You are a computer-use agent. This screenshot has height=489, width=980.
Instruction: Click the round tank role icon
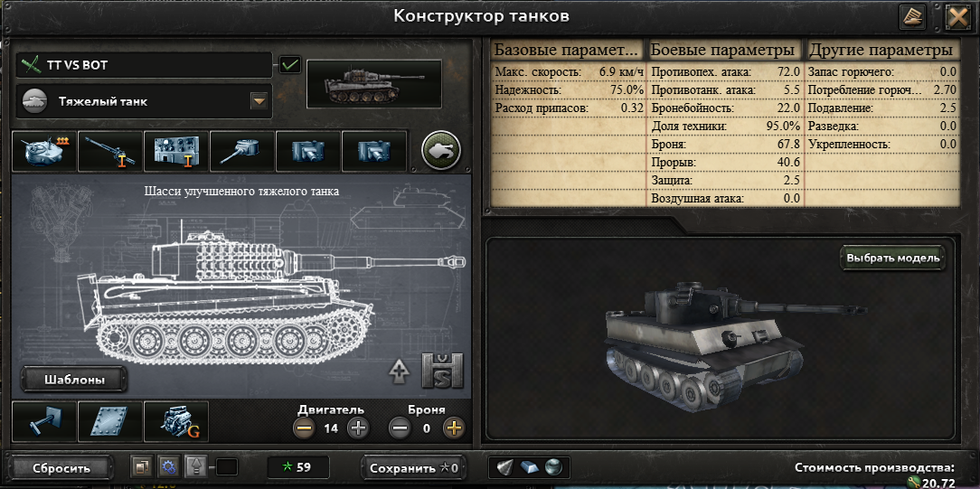click(x=441, y=150)
